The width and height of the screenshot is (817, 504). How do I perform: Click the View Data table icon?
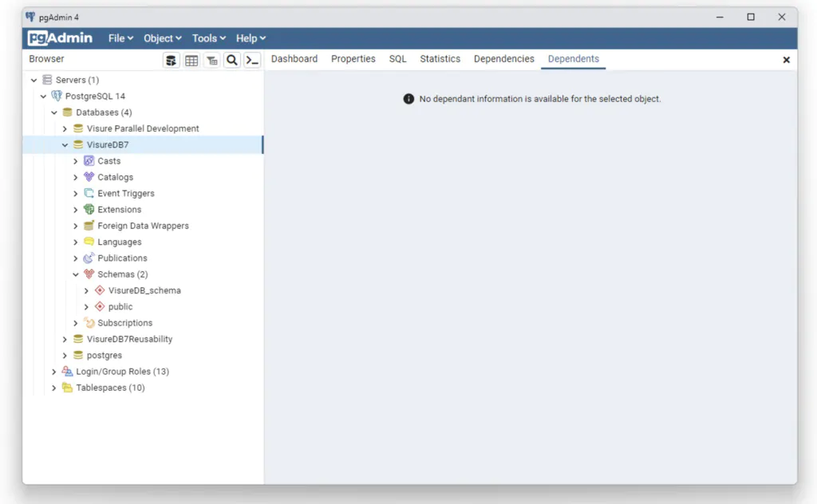tap(191, 61)
